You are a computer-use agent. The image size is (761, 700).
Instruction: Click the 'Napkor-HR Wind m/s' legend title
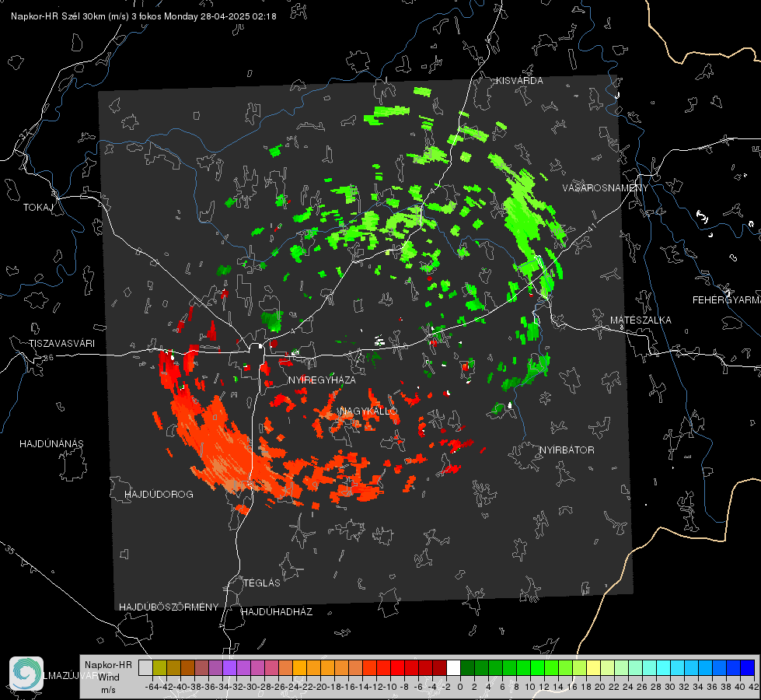[x=108, y=677]
